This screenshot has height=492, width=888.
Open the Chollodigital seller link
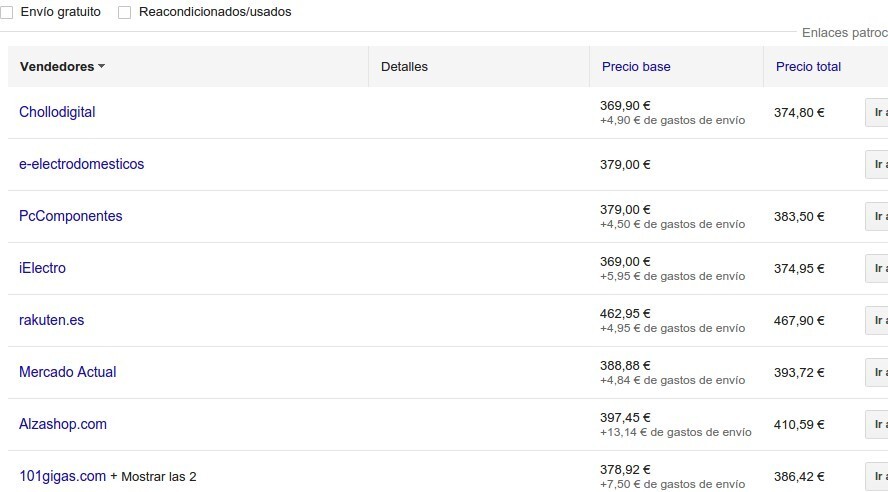(57, 112)
